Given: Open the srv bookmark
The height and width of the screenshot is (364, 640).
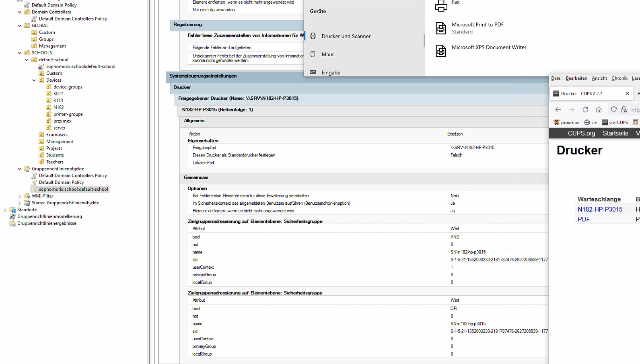Looking at the screenshot, I should tap(591, 122).
